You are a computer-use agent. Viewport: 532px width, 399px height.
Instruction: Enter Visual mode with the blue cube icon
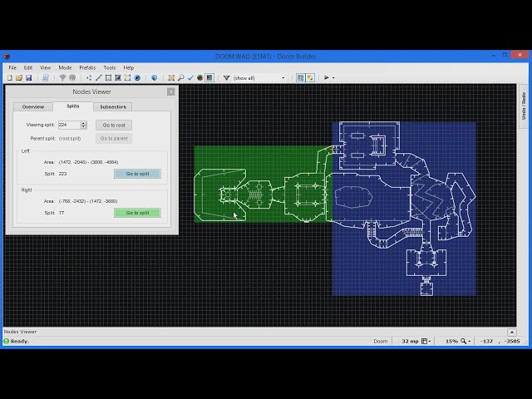click(x=154, y=78)
